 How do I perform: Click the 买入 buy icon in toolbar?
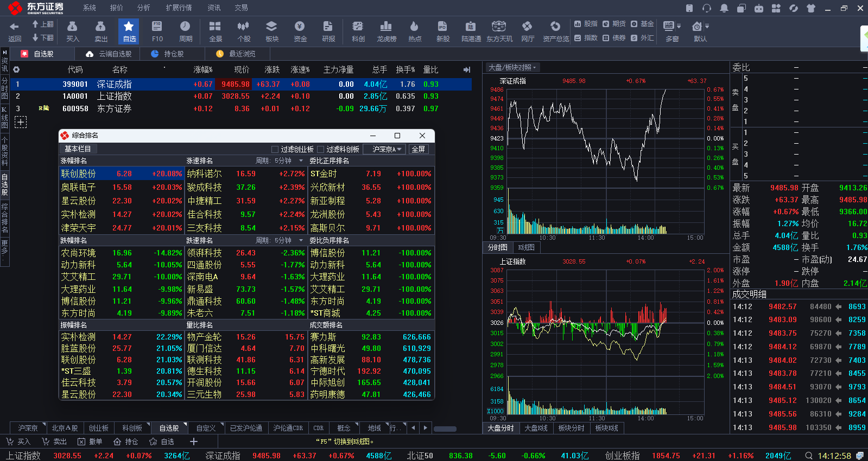(73, 31)
